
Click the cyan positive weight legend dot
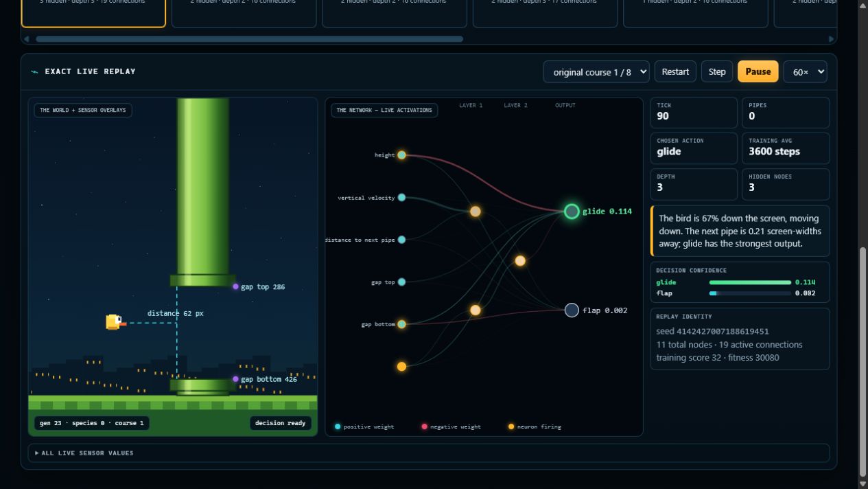tap(338, 427)
